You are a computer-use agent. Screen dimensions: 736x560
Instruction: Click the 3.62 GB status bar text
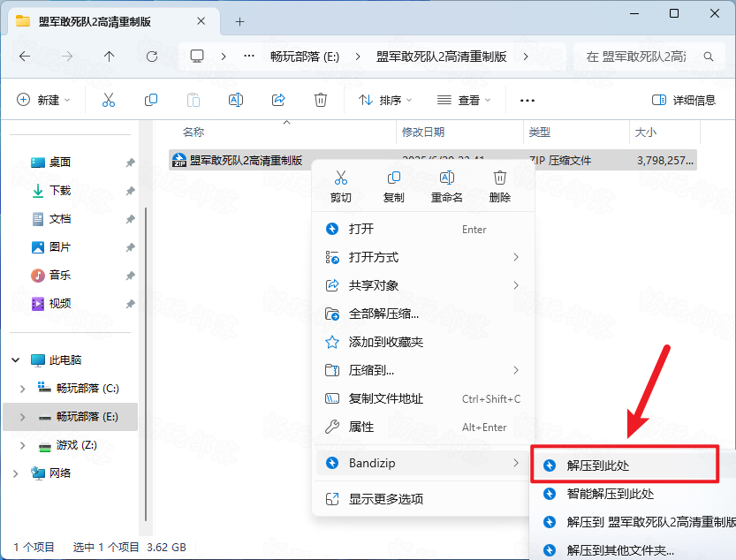[x=166, y=548]
